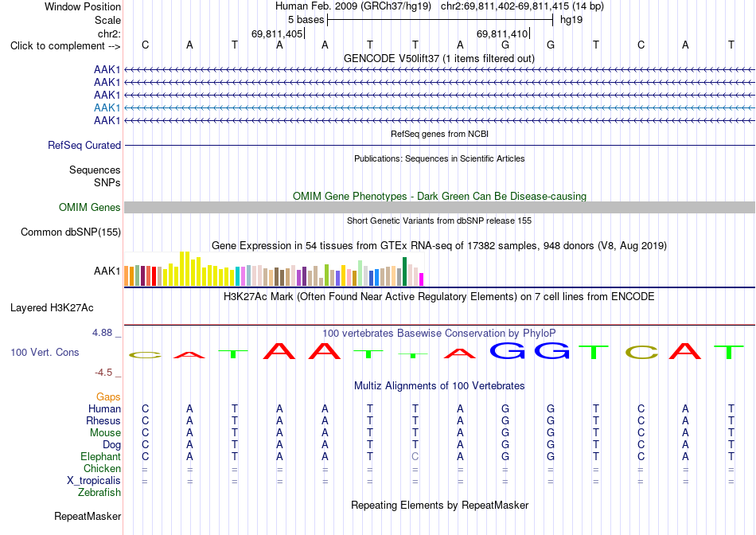
Task: Click the 'hg19' label beside the scale bar
Action: point(571,20)
